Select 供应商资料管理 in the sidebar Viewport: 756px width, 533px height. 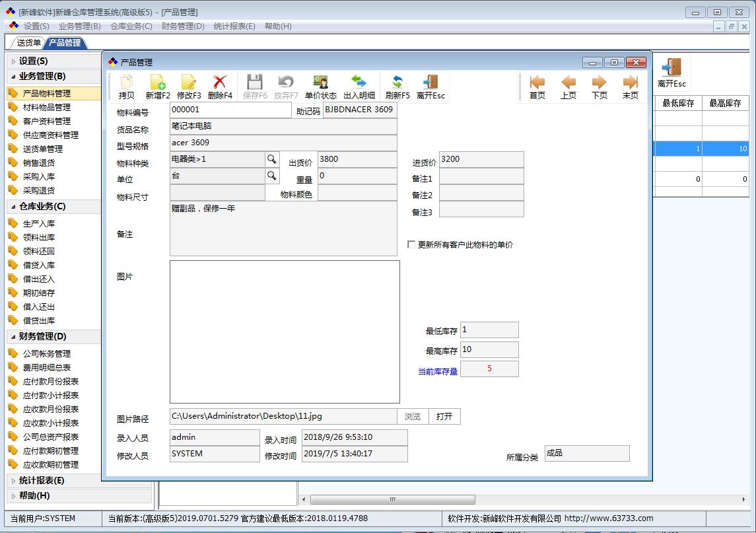[x=50, y=135]
